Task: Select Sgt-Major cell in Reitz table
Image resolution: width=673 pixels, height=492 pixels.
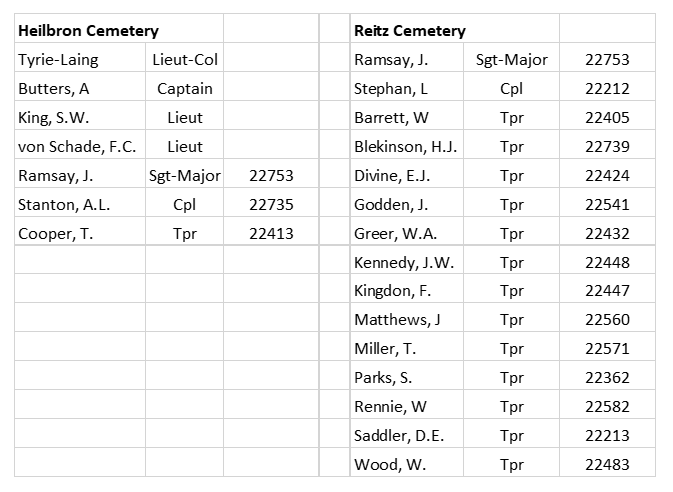Action: (512, 58)
